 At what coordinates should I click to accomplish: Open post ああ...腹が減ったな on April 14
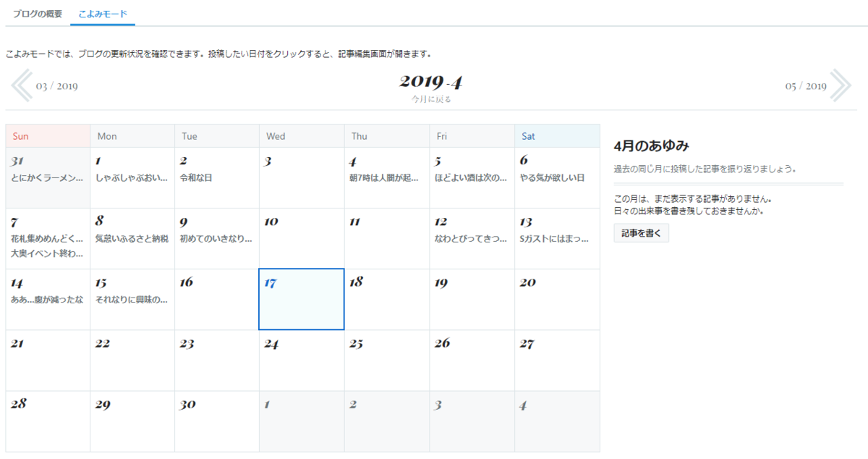(47, 299)
